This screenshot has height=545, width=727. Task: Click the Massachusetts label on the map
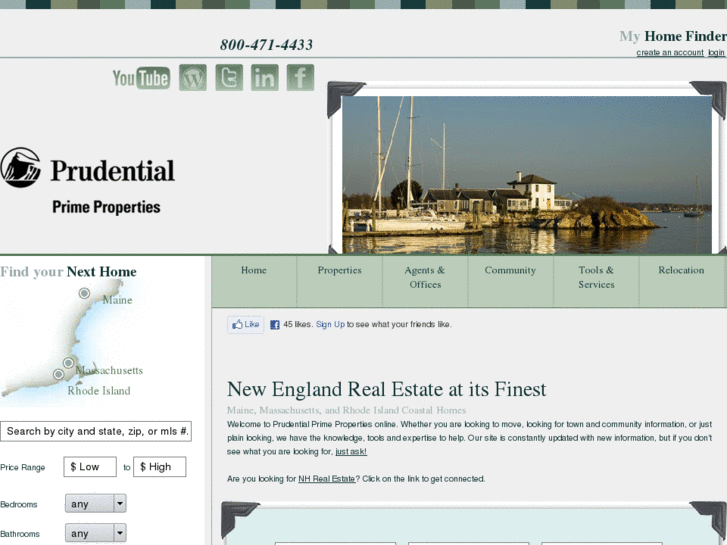tap(109, 370)
